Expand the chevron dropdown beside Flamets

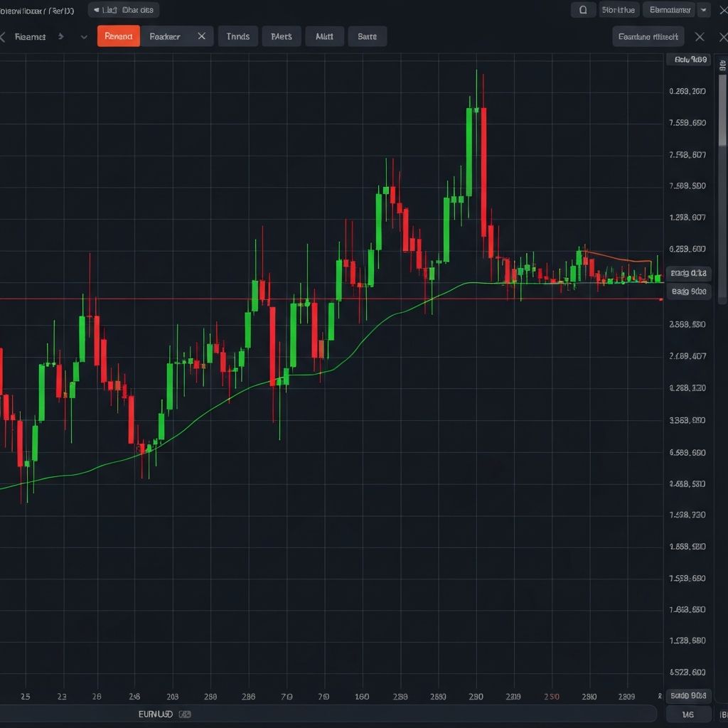point(83,36)
